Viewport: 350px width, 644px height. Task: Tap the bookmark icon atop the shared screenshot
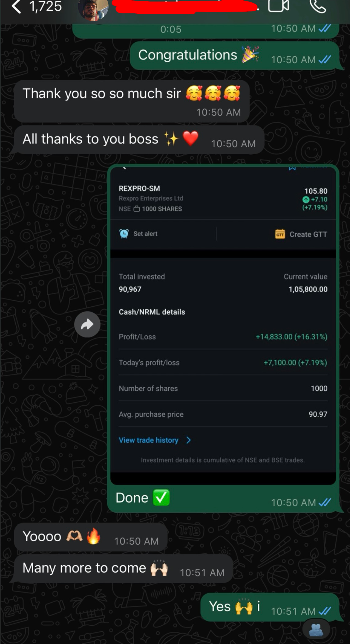pyautogui.click(x=292, y=168)
